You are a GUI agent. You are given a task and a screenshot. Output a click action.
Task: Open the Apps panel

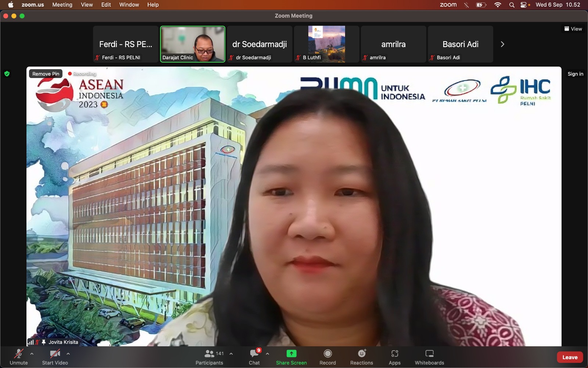394,357
